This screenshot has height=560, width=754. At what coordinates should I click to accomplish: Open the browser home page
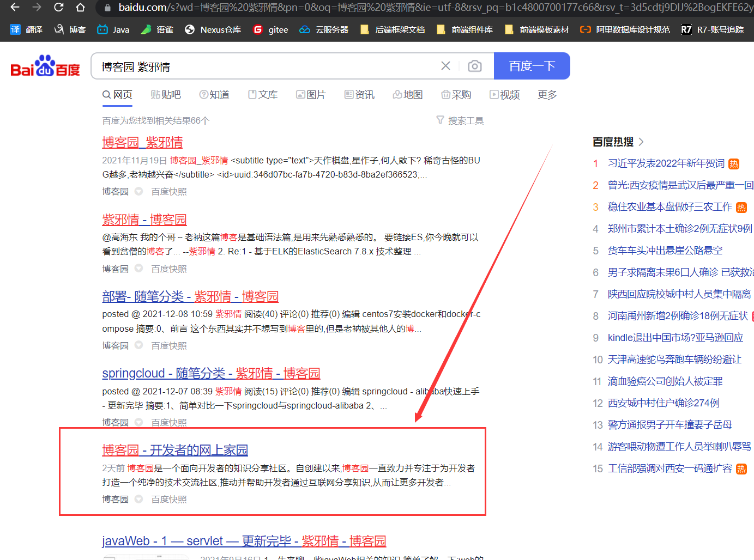(x=80, y=7)
